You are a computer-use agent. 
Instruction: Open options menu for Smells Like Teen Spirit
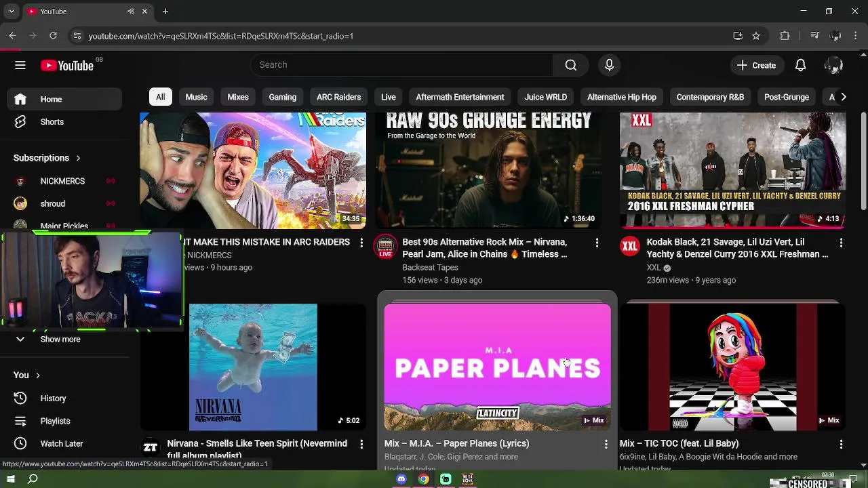point(361,443)
